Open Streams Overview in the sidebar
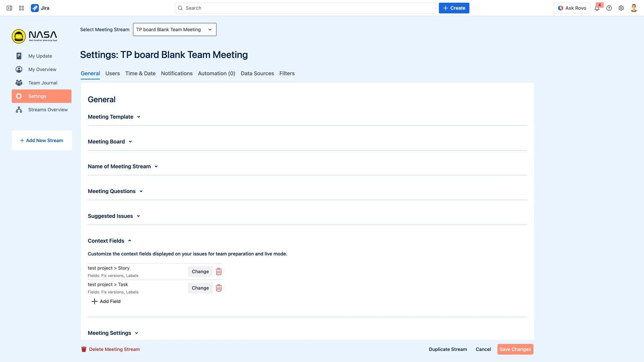Viewport: 644px width, 362px height. 48,110
